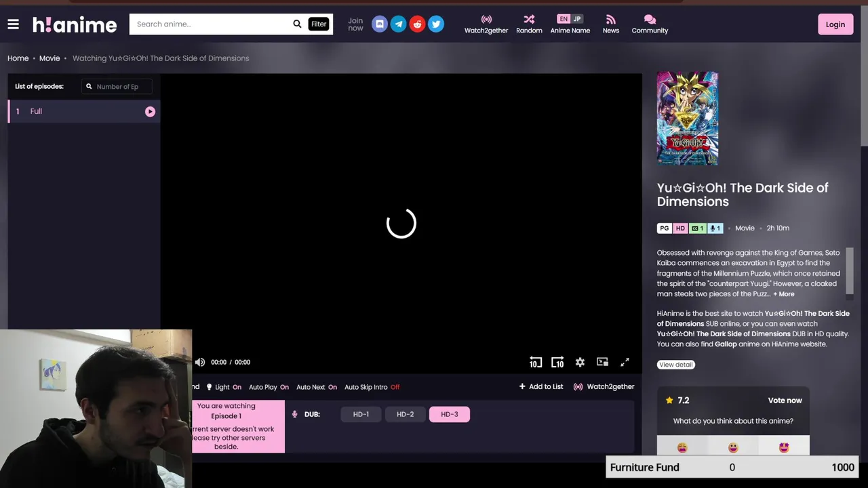Open the Reddit join link

click(x=417, y=24)
